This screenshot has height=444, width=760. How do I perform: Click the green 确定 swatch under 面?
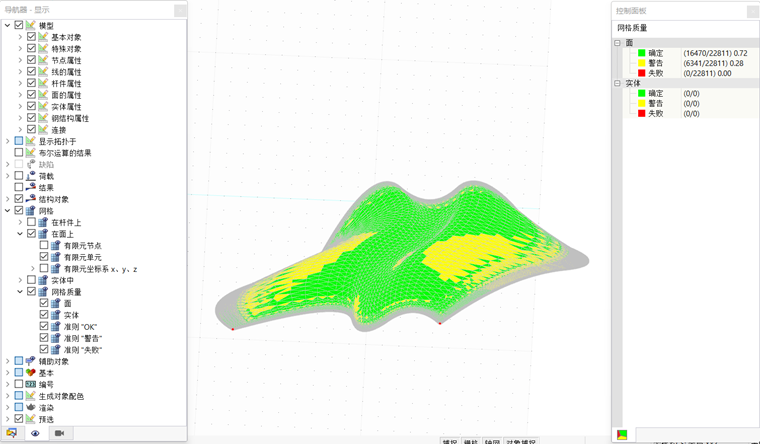point(641,53)
